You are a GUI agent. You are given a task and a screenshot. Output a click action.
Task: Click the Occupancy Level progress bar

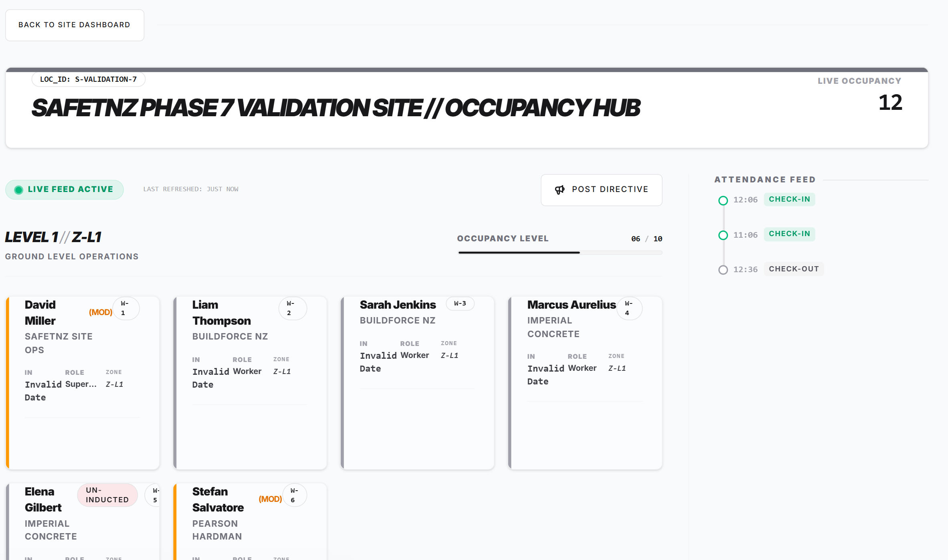tap(560, 253)
